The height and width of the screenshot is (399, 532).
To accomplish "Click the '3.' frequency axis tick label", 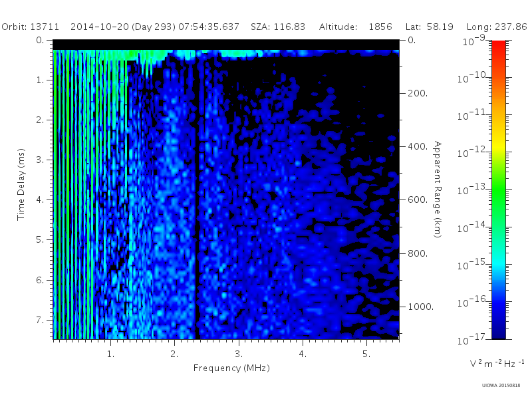I will click(239, 354).
